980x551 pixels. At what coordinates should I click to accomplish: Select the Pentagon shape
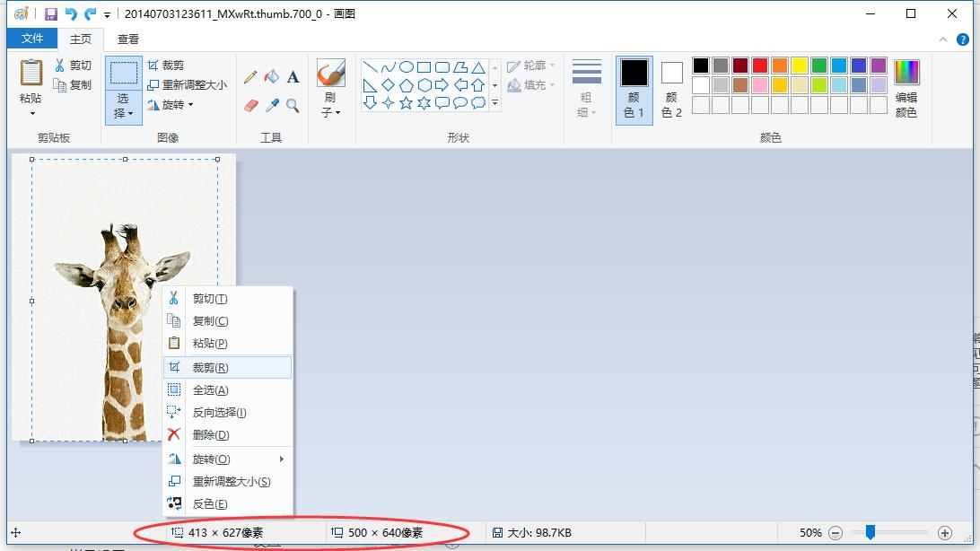[407, 85]
